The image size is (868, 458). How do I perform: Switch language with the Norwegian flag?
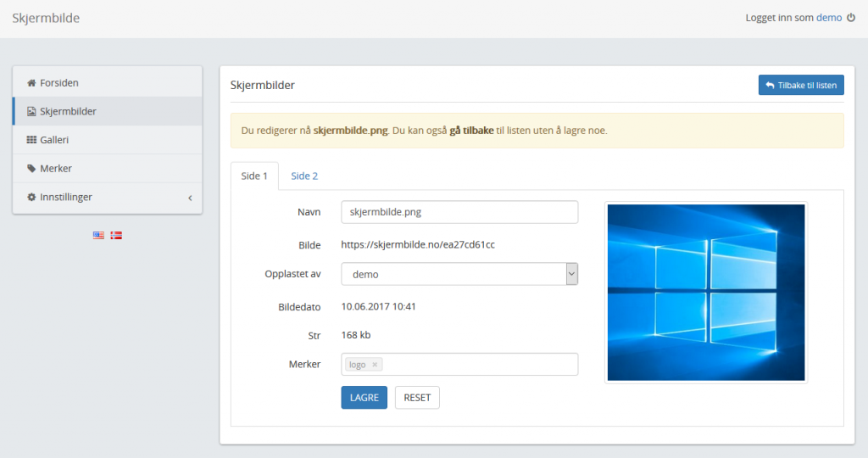pos(116,235)
